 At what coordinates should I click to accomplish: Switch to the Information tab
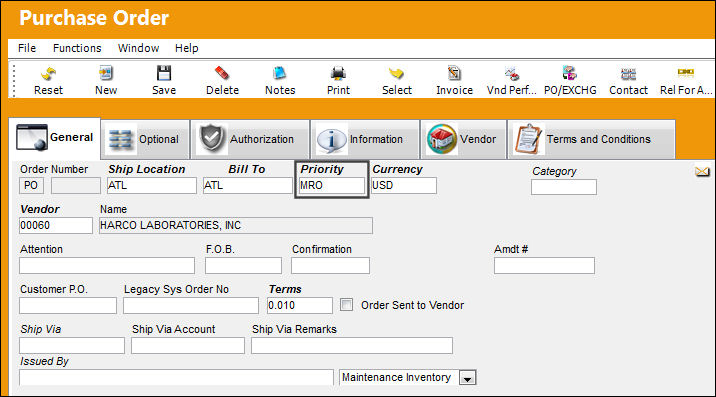(x=365, y=139)
